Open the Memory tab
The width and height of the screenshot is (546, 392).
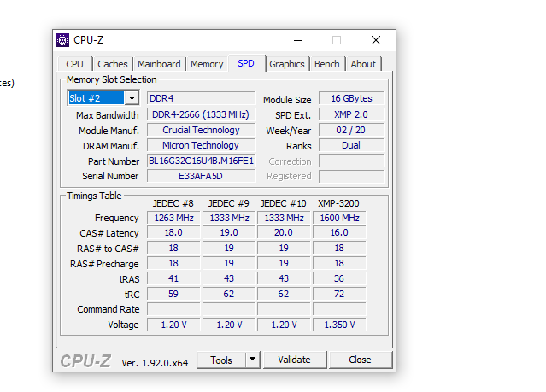tap(207, 64)
